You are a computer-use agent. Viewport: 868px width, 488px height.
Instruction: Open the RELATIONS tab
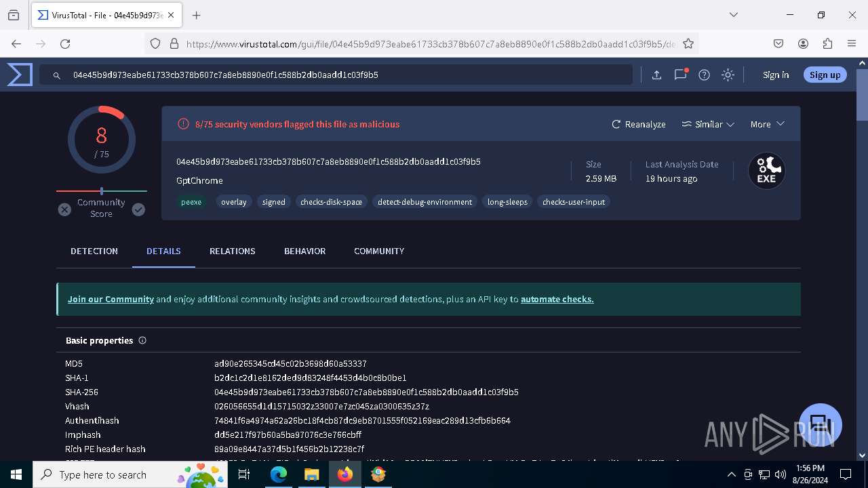click(233, 251)
